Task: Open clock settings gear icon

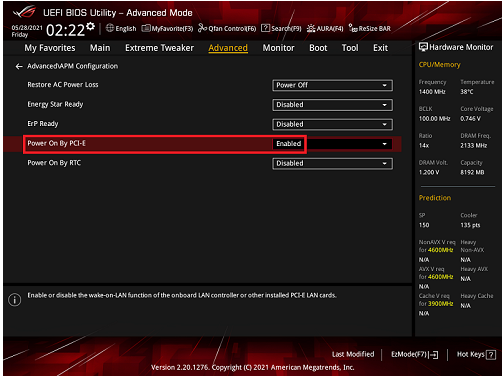Action: (x=90, y=26)
